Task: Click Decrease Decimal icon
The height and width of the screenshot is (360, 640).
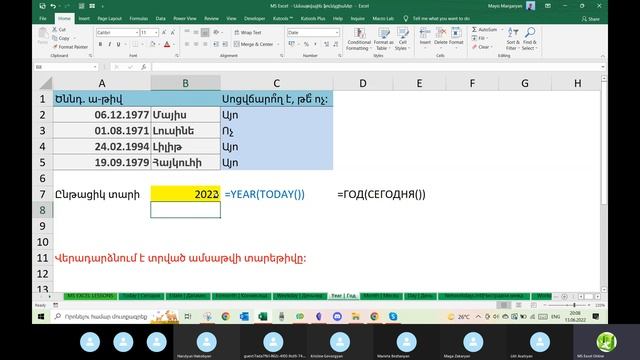Action: pos(336,44)
